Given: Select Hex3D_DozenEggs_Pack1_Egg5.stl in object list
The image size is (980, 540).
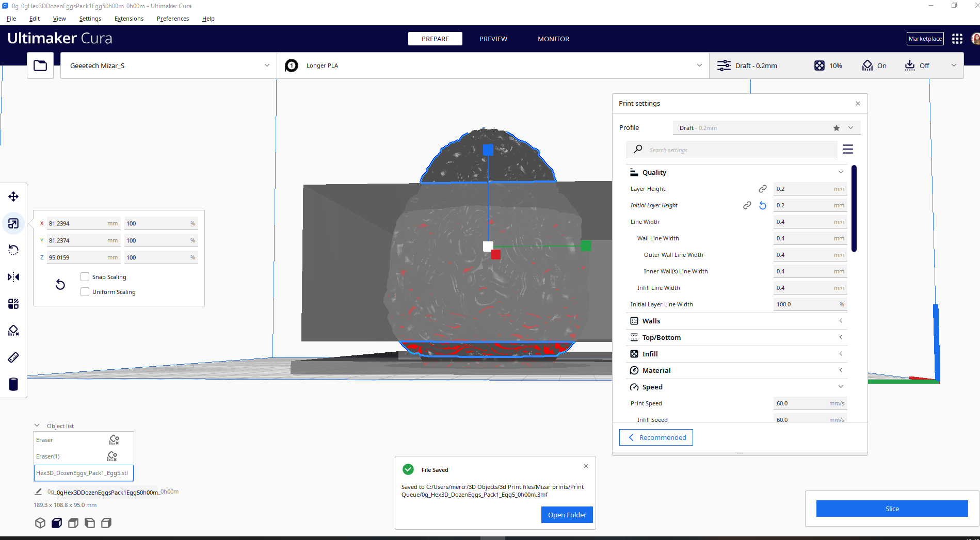Looking at the screenshot, I should click(x=83, y=472).
